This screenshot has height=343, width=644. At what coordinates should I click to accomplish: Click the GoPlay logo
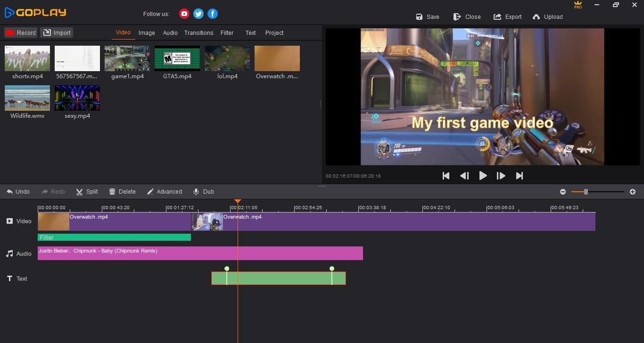[x=35, y=13]
